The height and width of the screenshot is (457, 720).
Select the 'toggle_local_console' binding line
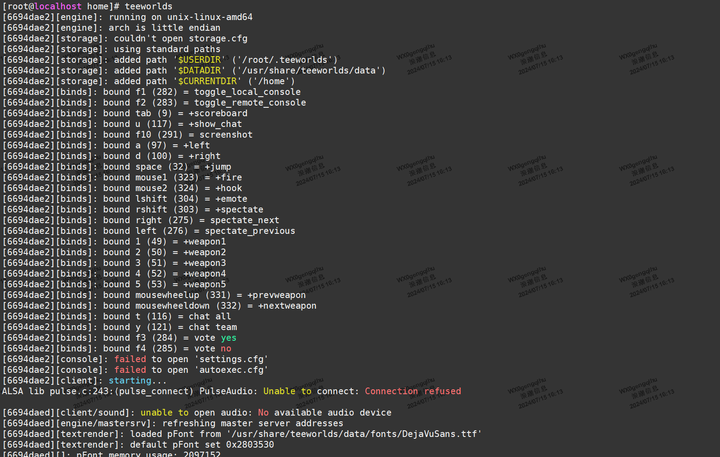[x=151, y=92]
